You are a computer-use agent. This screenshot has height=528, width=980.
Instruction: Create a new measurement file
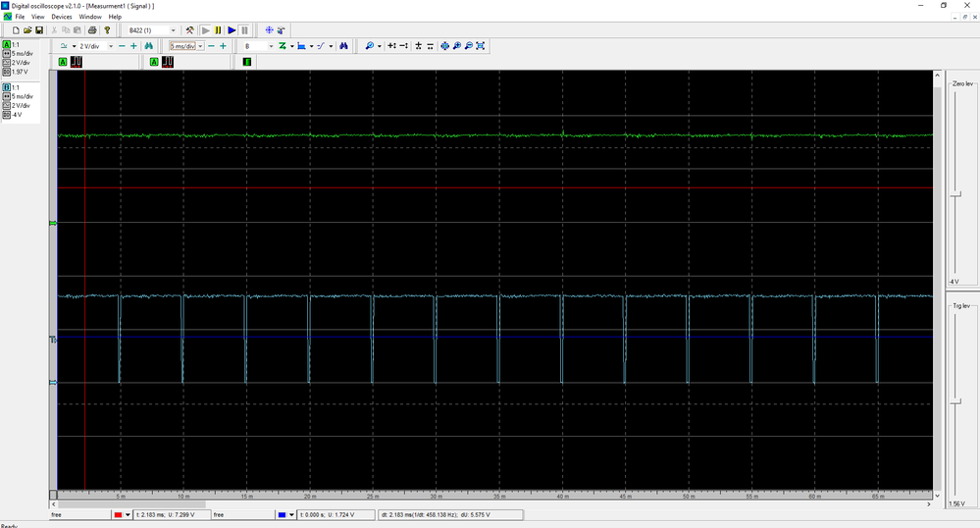pyautogui.click(x=17, y=30)
